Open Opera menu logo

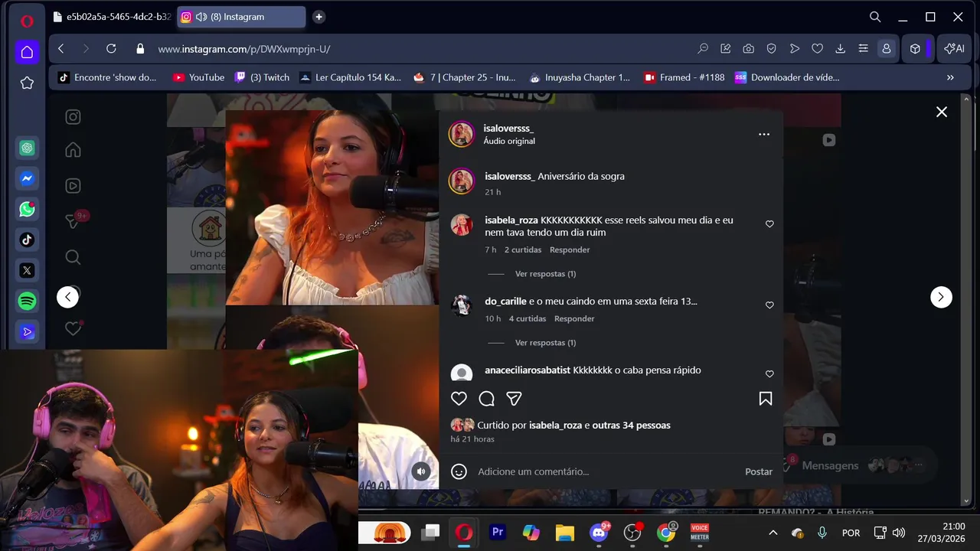[27, 21]
